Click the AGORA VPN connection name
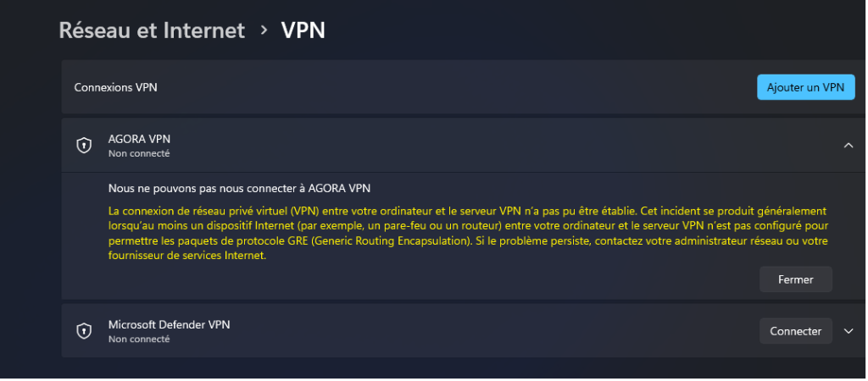 140,140
